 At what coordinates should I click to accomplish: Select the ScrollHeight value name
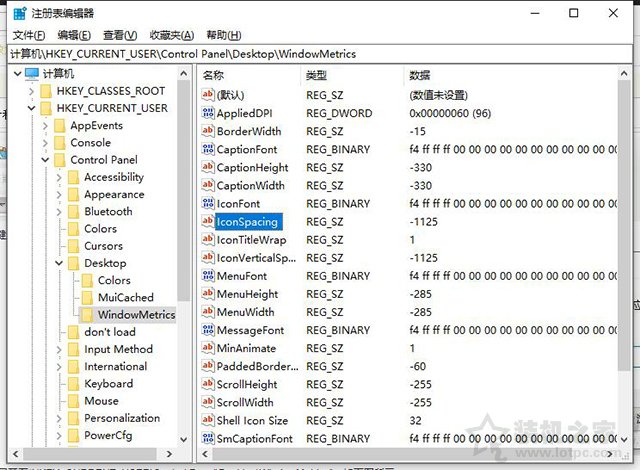(x=247, y=384)
